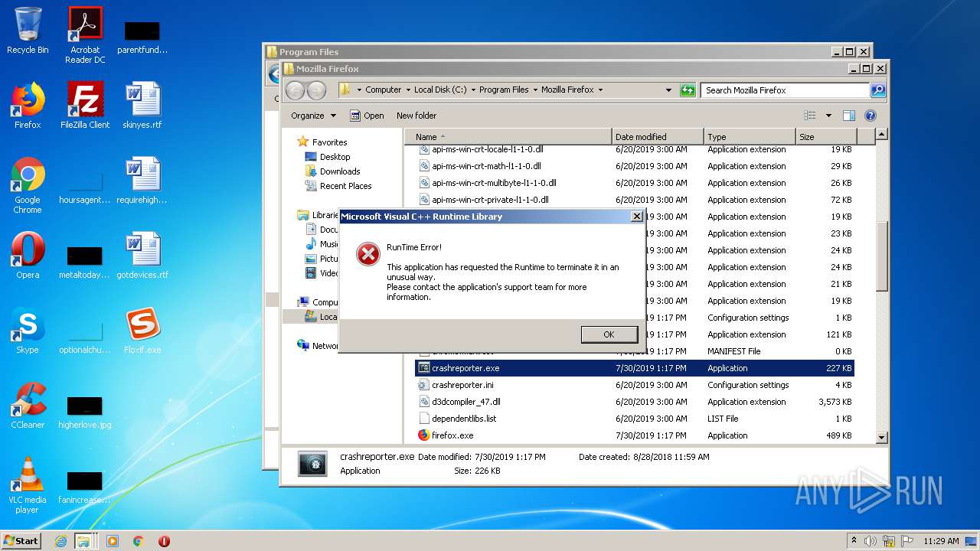Open gotdevices.rtf desktop file
The image size is (980, 551).
point(142,256)
